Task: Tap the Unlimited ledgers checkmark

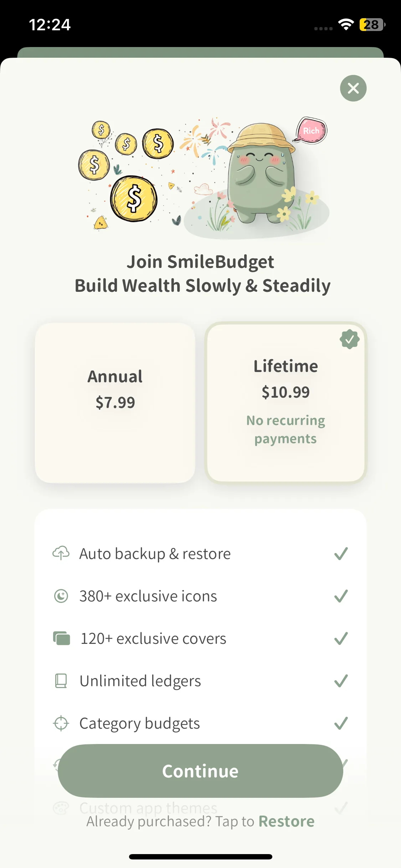Action: [341, 681]
